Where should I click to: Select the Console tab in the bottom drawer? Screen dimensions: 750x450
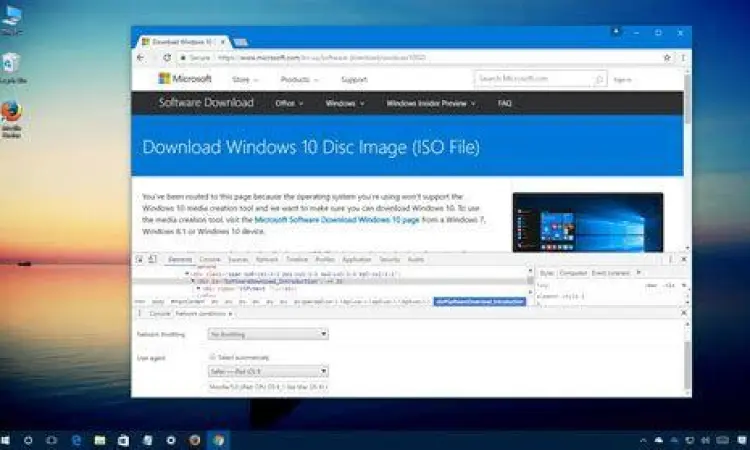click(160, 313)
